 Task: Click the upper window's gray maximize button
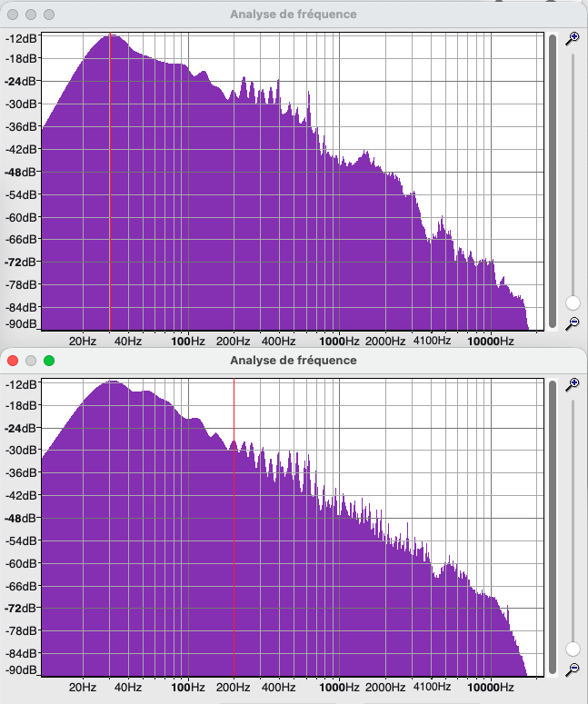click(49, 15)
